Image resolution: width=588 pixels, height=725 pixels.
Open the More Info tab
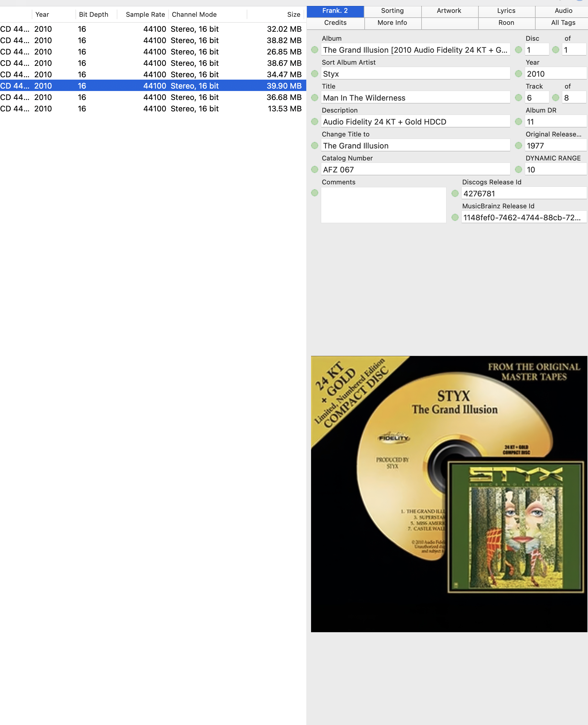(392, 23)
